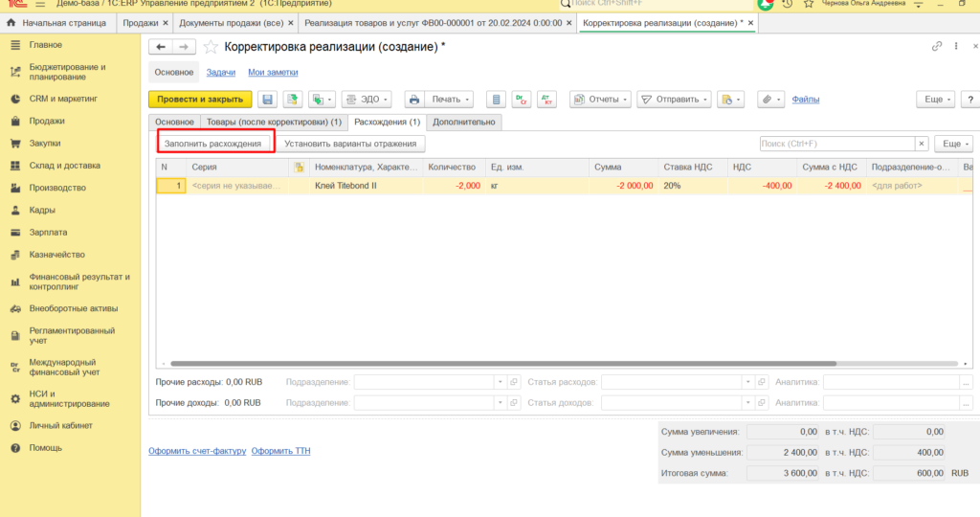Open the table Еще menu
Image resolution: width=980 pixels, height=517 pixels.
pyautogui.click(x=954, y=144)
